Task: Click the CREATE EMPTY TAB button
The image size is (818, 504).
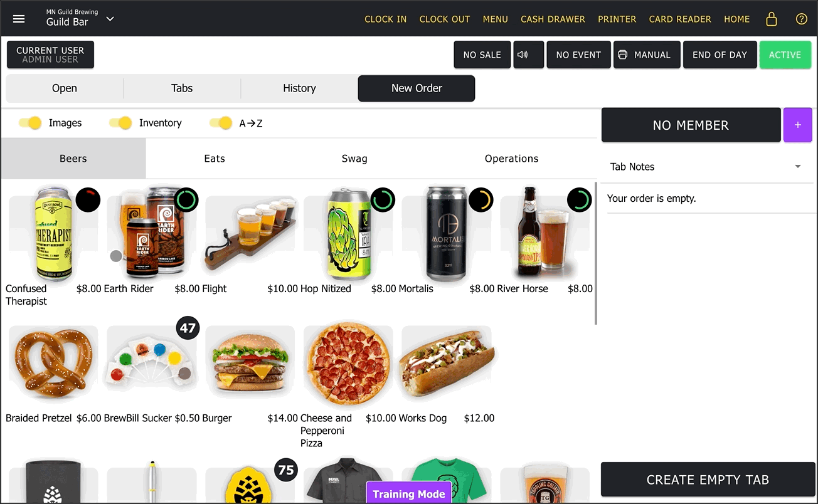Action: click(708, 480)
